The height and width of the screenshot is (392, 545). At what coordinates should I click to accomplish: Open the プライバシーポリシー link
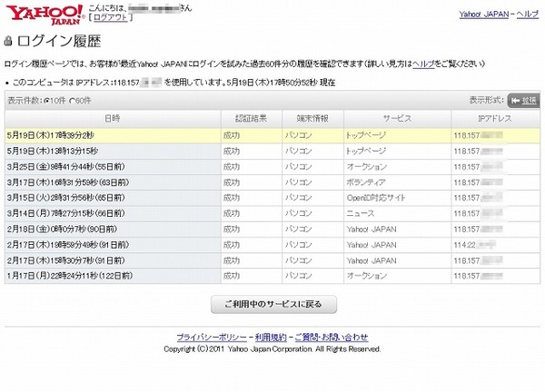[x=212, y=338]
